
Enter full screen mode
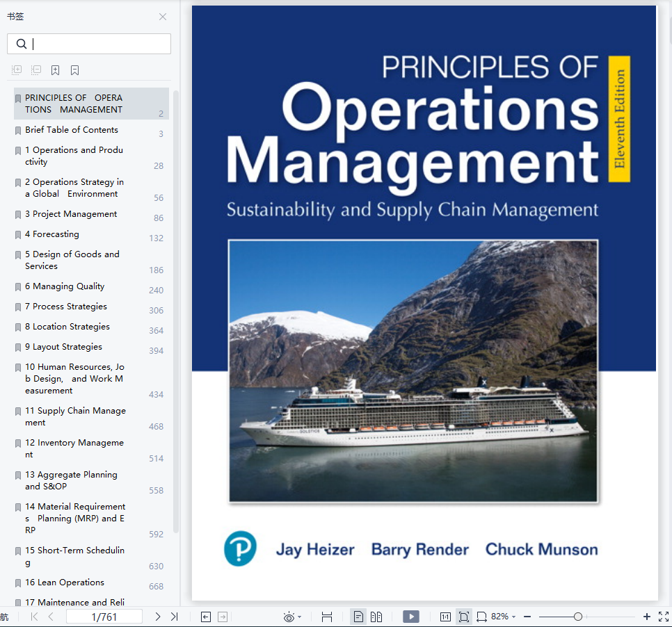pyautogui.click(x=664, y=617)
